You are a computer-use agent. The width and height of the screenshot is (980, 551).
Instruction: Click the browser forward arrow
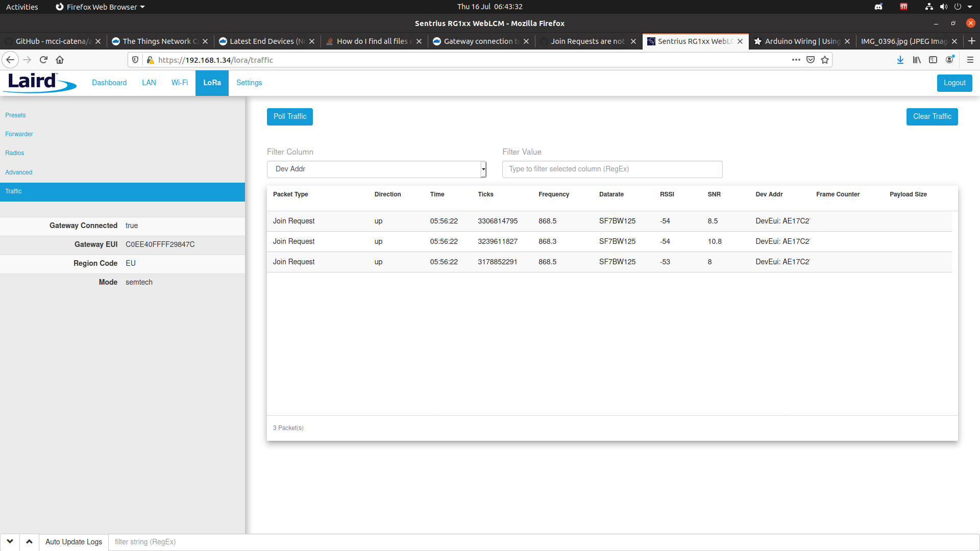[x=27, y=60]
